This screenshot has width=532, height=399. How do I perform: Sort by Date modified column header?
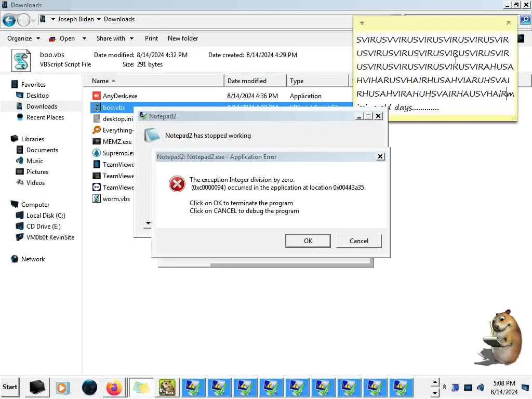pyautogui.click(x=255, y=81)
